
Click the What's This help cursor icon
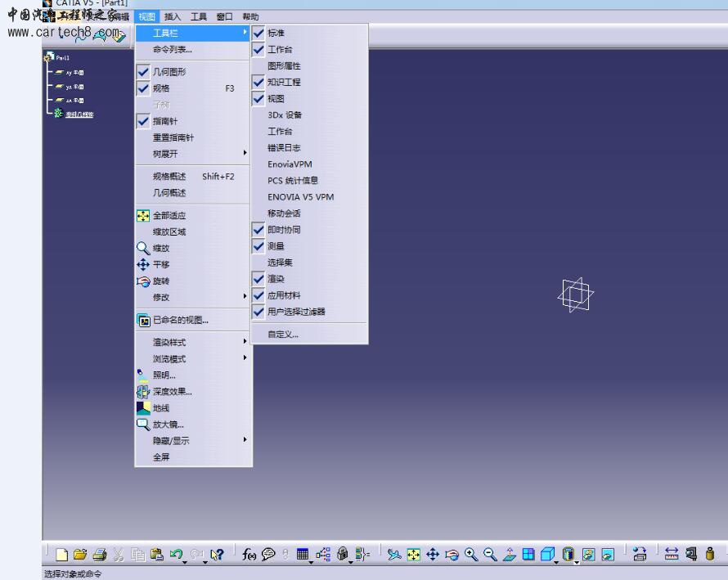tap(217, 555)
